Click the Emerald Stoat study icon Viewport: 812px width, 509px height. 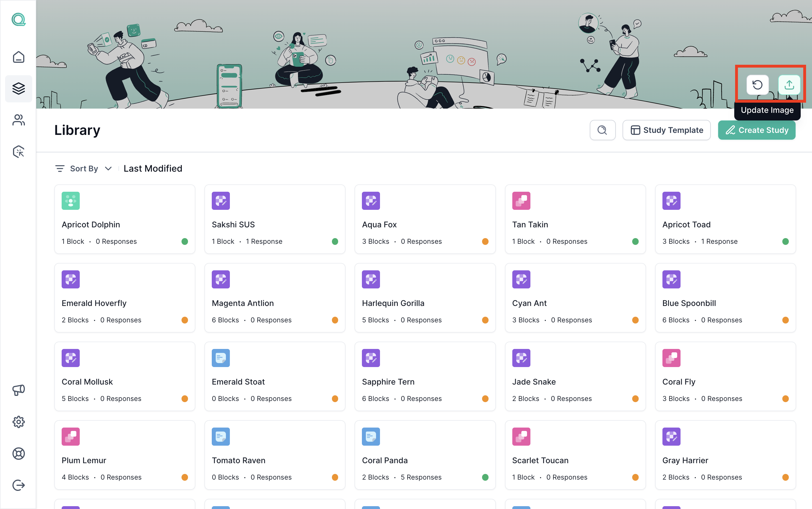pyautogui.click(x=221, y=358)
